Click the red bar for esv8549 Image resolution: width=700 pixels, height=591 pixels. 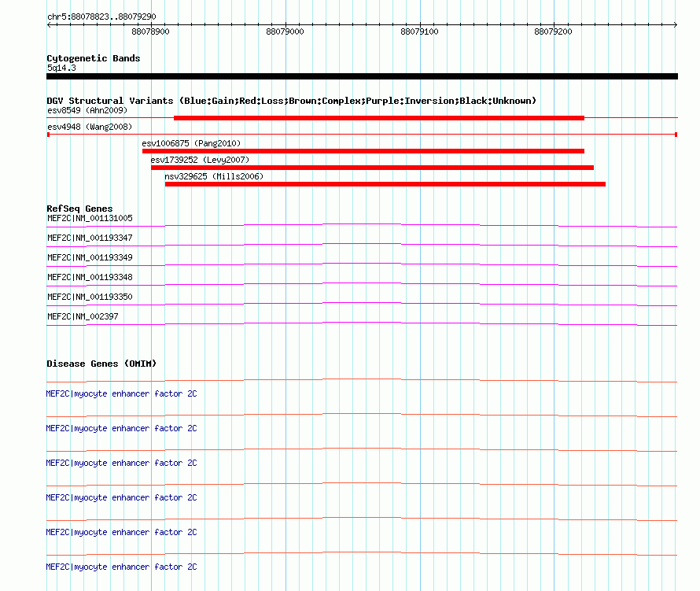(x=379, y=118)
